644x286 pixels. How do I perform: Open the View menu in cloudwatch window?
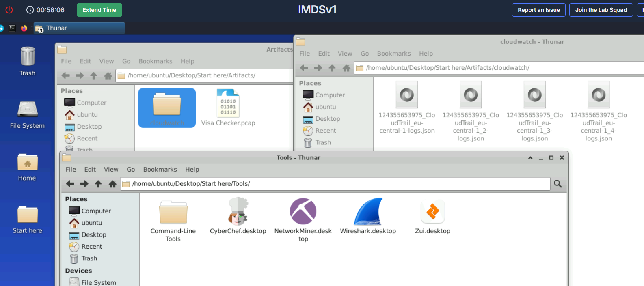click(x=345, y=54)
